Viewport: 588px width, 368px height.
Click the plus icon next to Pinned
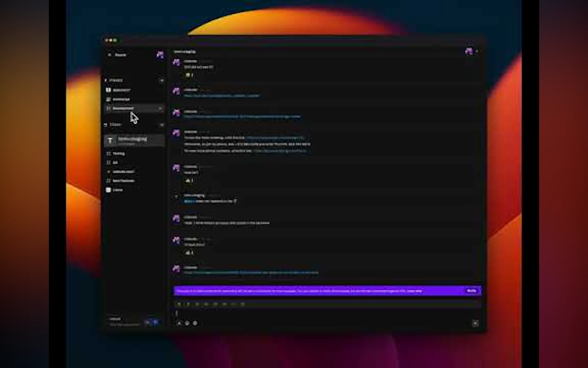coord(162,80)
